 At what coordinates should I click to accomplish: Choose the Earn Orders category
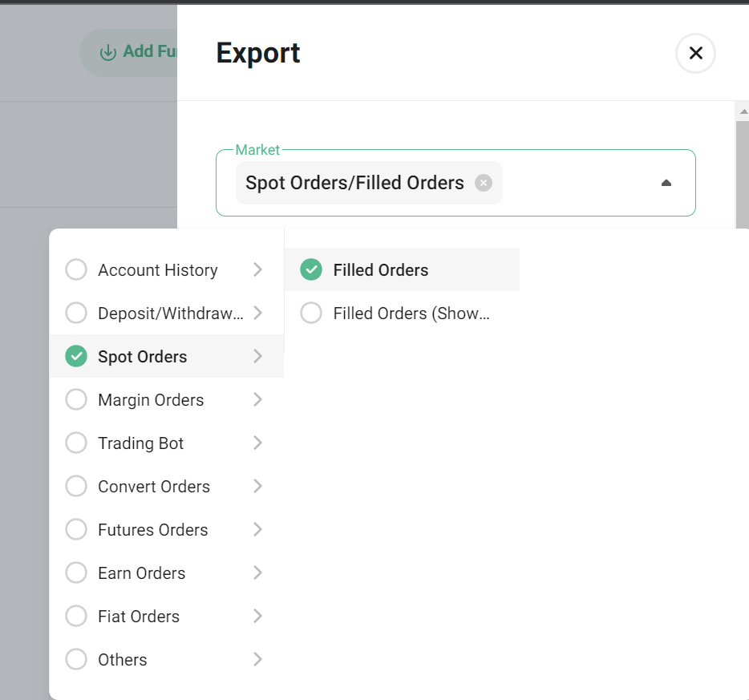point(166,573)
